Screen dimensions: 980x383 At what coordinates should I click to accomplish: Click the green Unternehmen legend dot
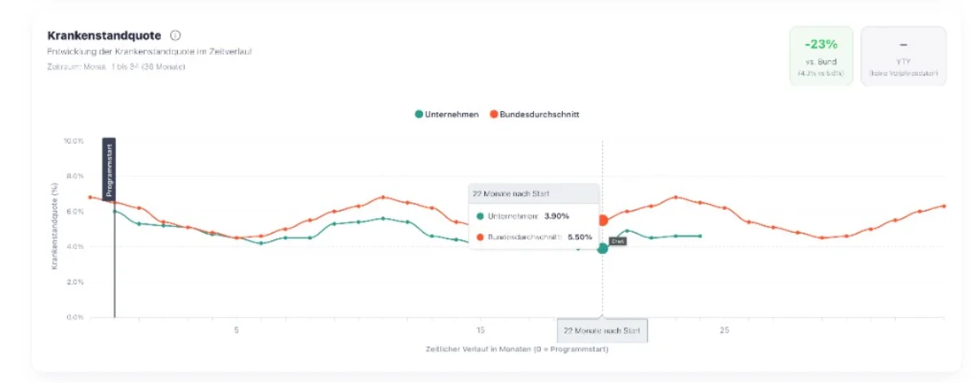[x=419, y=114]
